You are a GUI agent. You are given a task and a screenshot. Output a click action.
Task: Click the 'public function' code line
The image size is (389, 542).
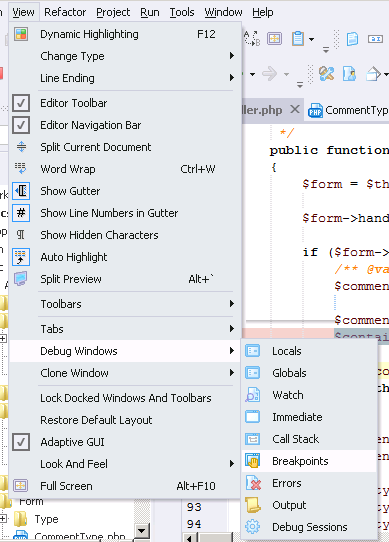pyautogui.click(x=329, y=150)
